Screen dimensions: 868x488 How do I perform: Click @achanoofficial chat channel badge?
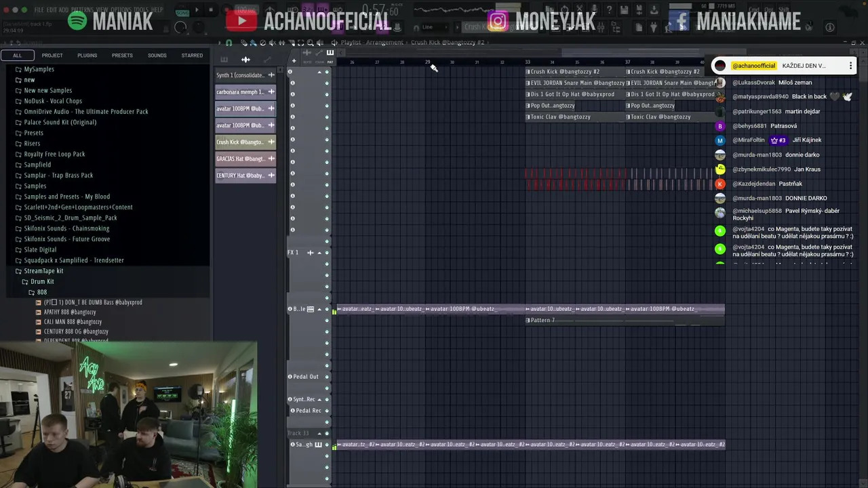click(x=753, y=66)
